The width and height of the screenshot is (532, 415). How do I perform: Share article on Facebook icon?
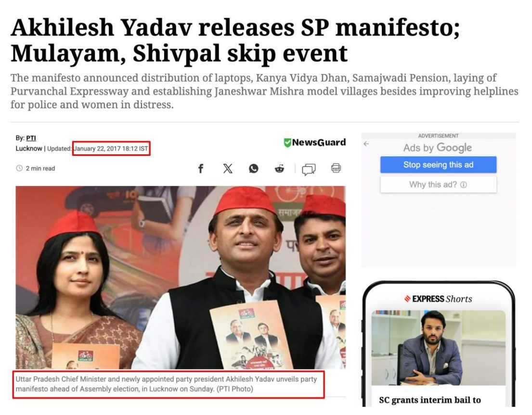pos(200,168)
